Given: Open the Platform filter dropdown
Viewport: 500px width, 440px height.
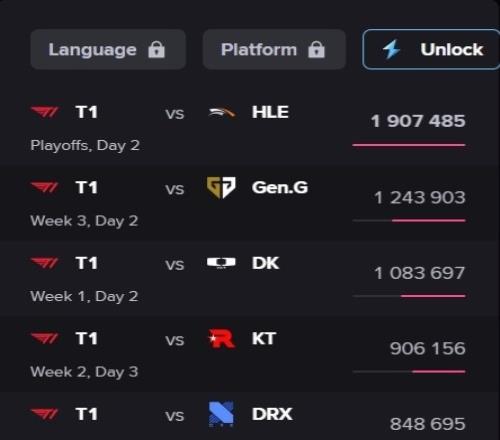Looking at the screenshot, I should point(274,49).
